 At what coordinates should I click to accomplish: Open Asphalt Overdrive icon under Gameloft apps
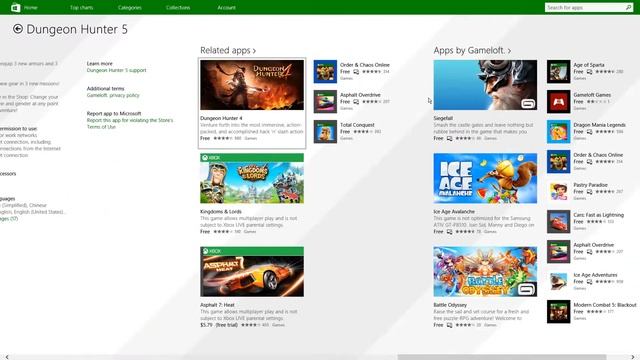tap(558, 251)
